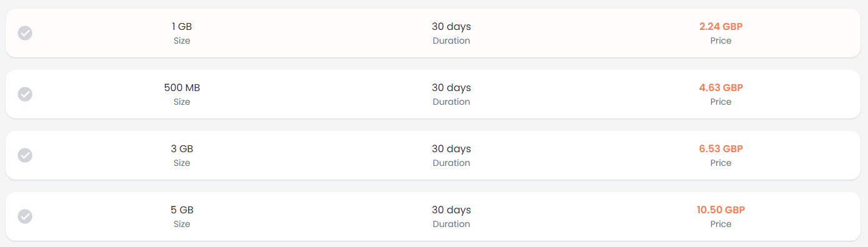
Task: Click 30 days in the 500 MB row
Action: tap(451, 87)
